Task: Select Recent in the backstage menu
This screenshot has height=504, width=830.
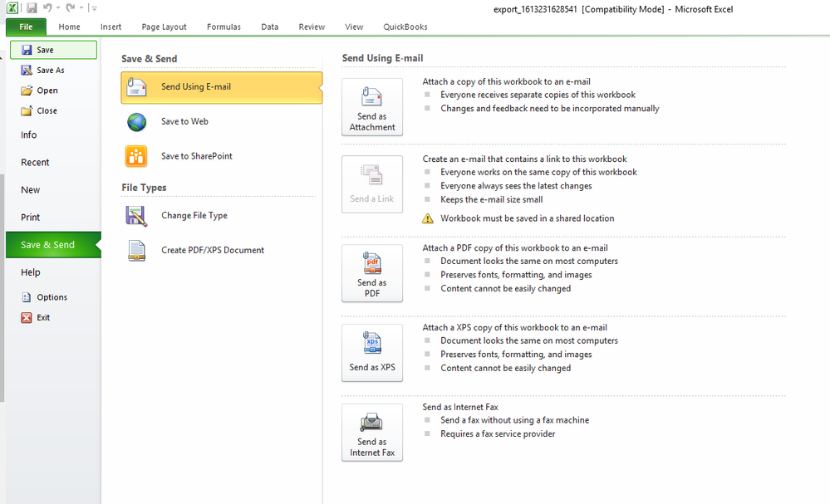Action: click(x=35, y=163)
